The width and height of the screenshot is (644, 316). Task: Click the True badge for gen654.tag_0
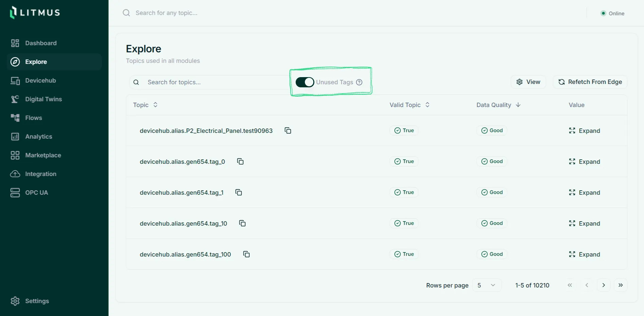[404, 161]
